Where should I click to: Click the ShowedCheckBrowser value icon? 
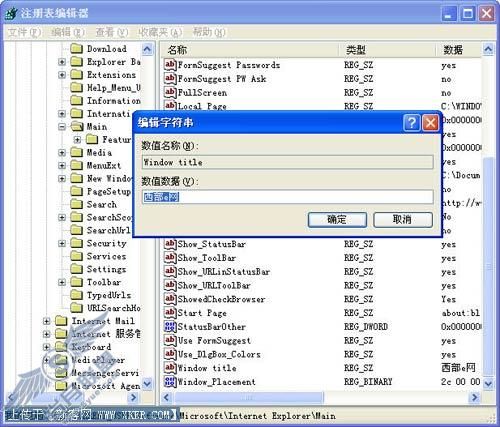pyautogui.click(x=170, y=299)
